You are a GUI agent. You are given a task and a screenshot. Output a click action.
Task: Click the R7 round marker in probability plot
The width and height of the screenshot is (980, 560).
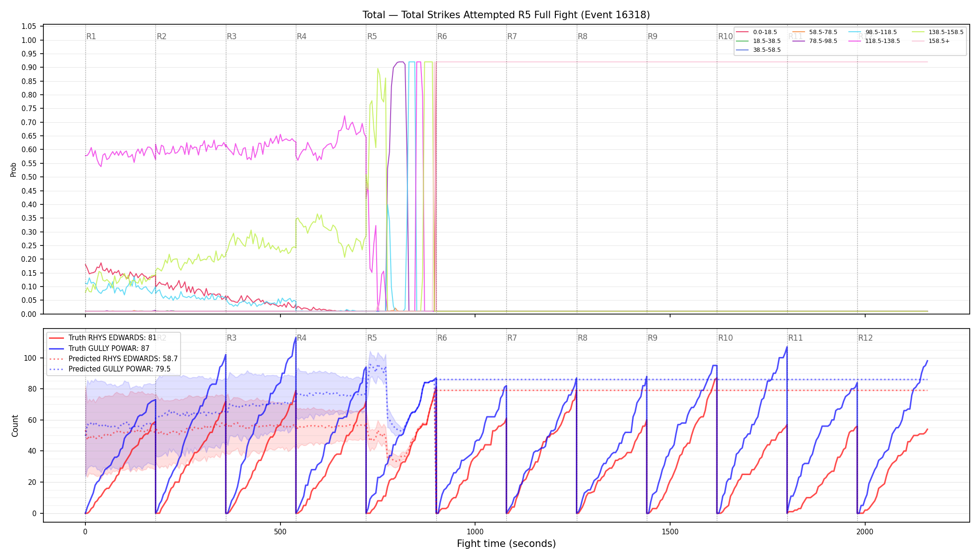(x=512, y=36)
